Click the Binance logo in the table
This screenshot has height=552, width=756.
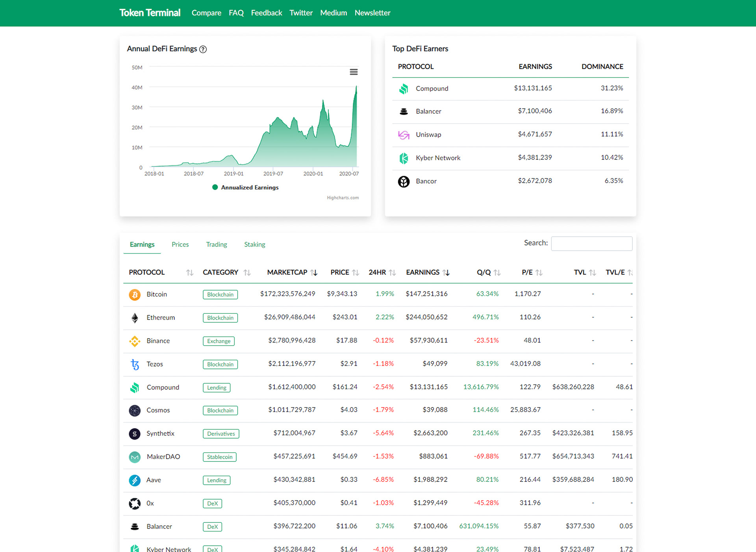pyautogui.click(x=135, y=341)
